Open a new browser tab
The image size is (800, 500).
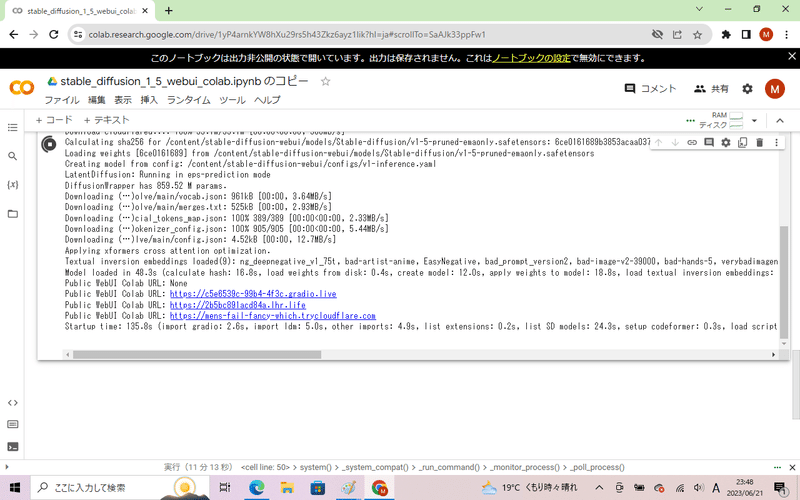(x=169, y=11)
